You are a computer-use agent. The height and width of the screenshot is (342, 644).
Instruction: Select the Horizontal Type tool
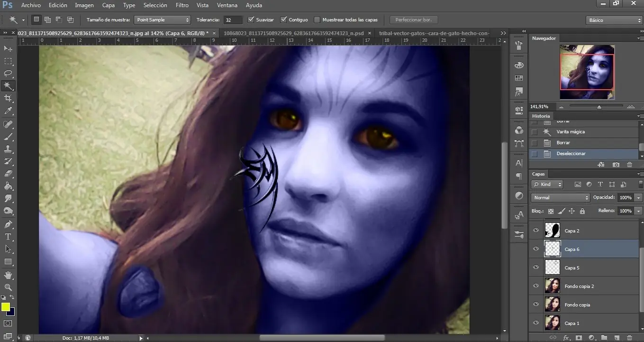coord(9,237)
